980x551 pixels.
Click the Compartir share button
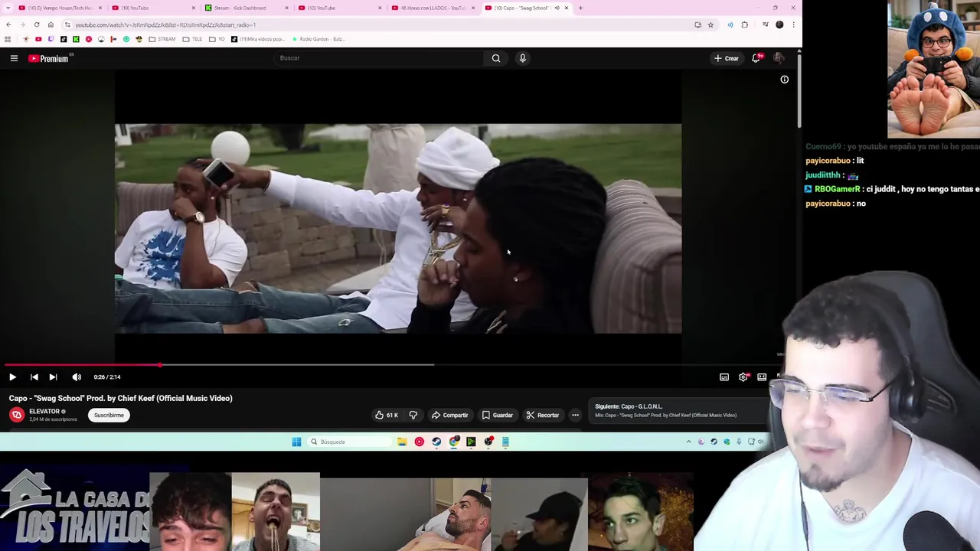[449, 415]
